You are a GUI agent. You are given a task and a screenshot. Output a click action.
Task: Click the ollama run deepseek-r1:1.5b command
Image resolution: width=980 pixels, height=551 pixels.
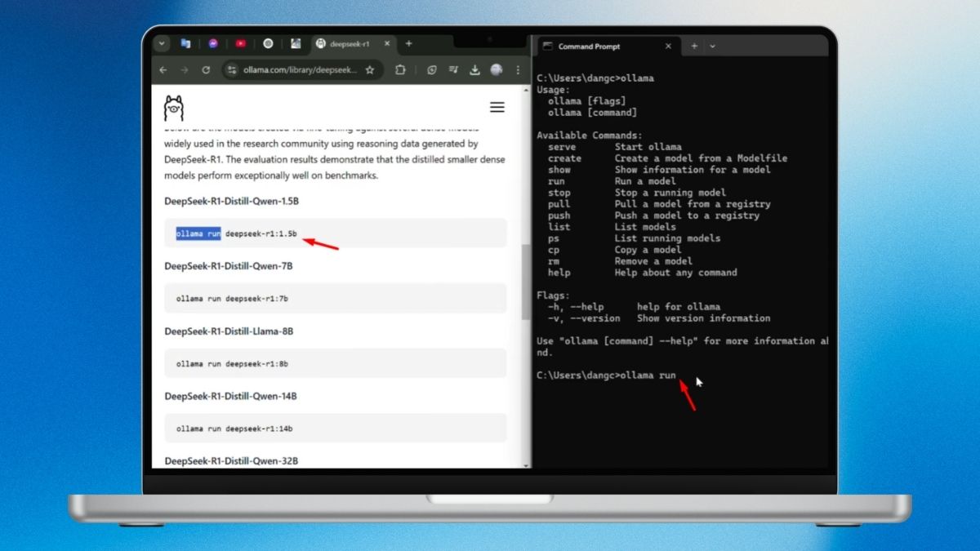[x=237, y=234]
